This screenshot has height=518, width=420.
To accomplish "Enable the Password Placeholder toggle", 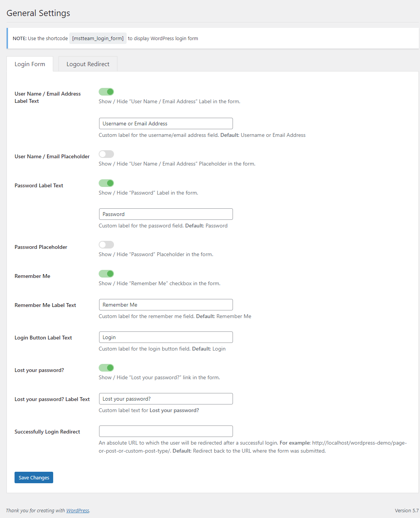I will (x=106, y=245).
